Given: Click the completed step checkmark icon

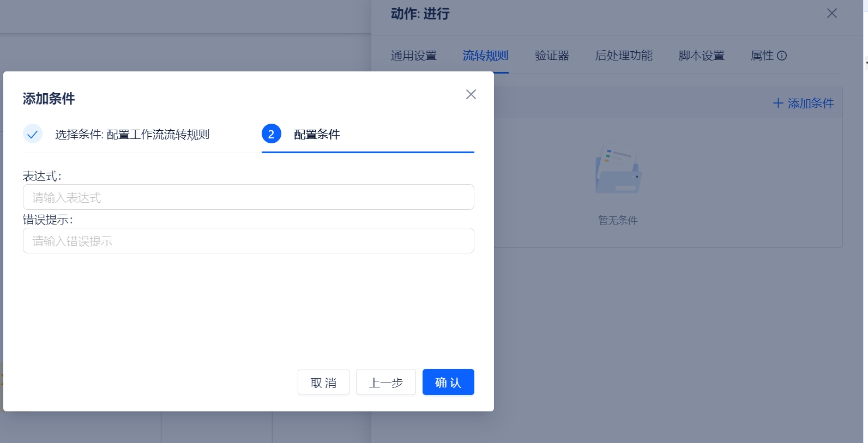Looking at the screenshot, I should click(x=33, y=133).
